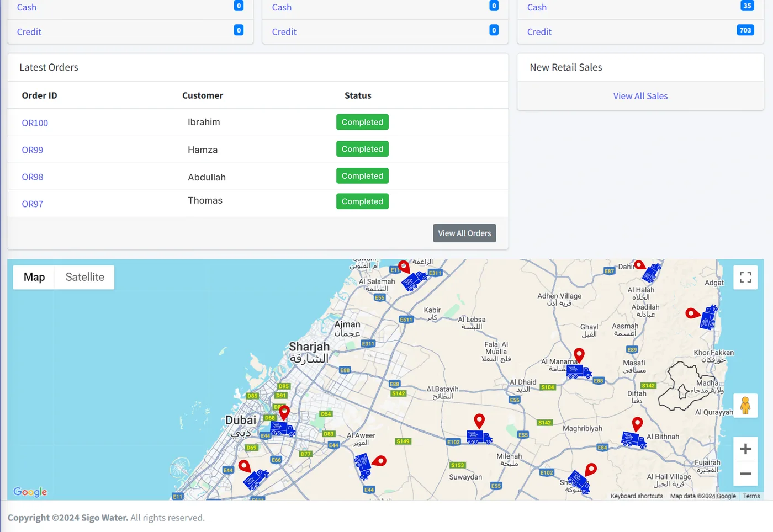
Task: Open Keyboard shortcuts on map
Action: click(x=637, y=496)
